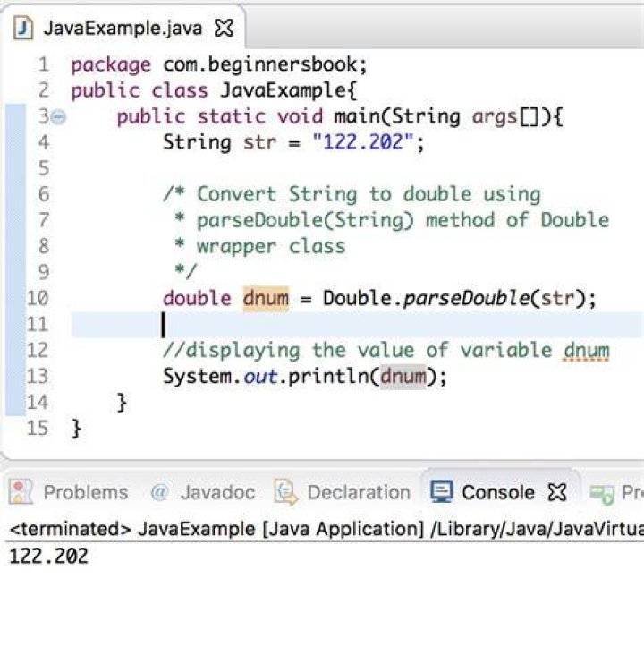Click dnum inside println call

(403, 376)
